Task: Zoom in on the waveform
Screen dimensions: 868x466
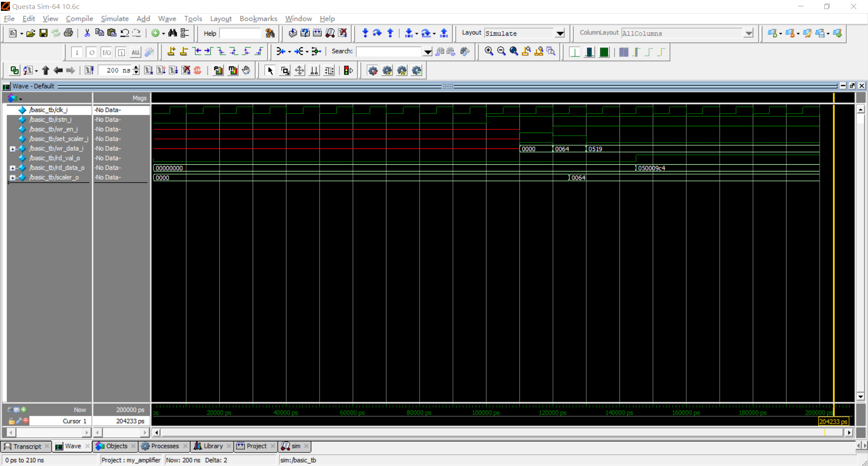Action: point(489,52)
